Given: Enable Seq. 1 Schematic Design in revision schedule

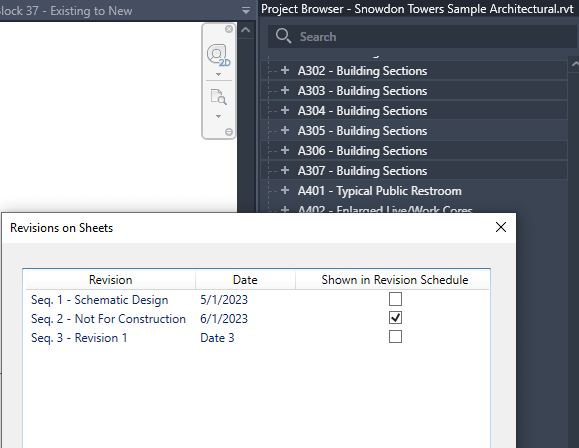Looking at the screenshot, I should click(x=395, y=299).
